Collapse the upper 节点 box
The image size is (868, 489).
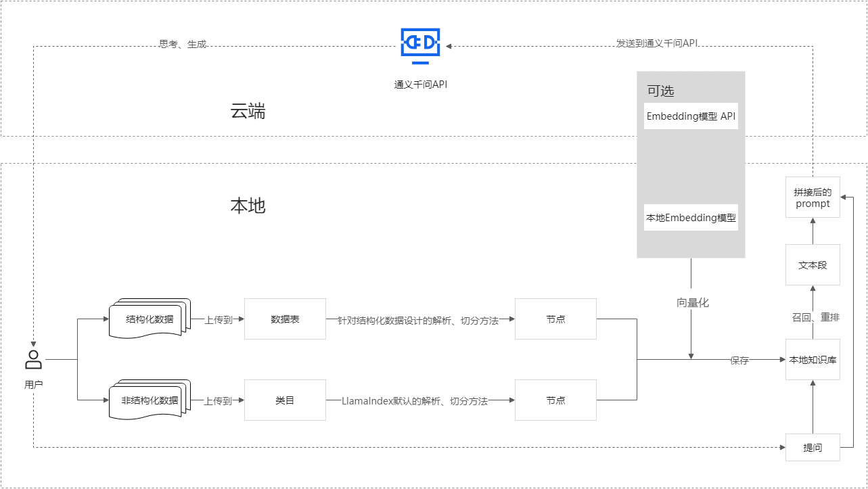click(555, 319)
